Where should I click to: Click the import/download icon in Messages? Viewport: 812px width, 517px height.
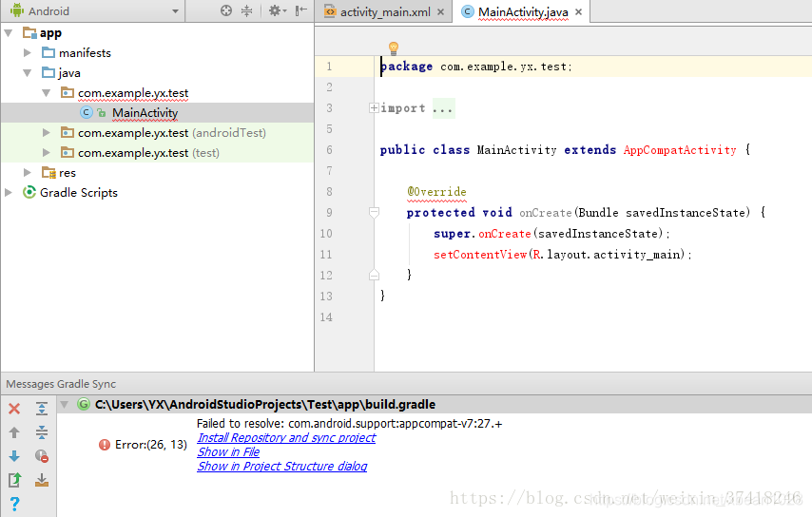pos(42,480)
